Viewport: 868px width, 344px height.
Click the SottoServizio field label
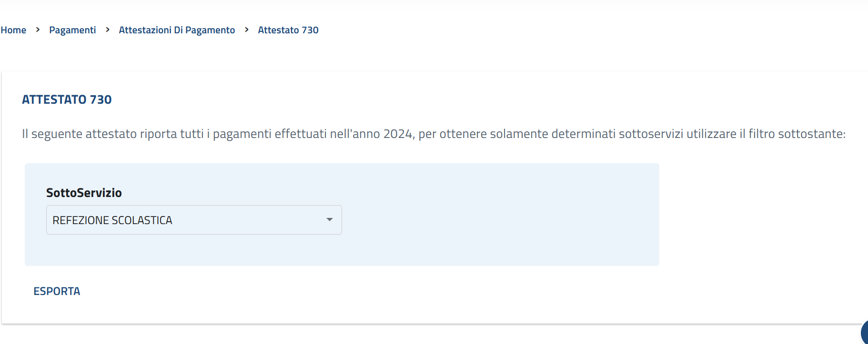click(x=84, y=193)
